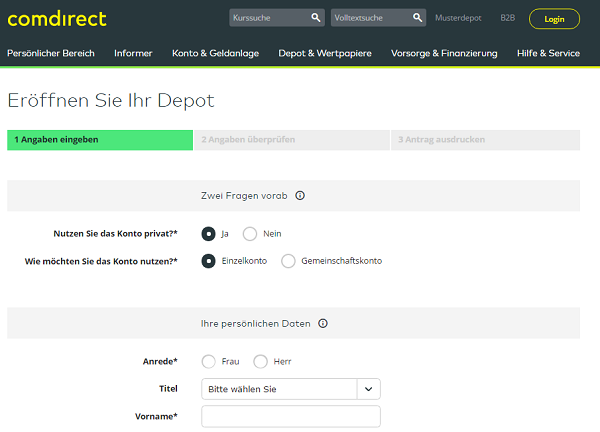This screenshot has height=432, width=600.
Task: Click the comdirect logo
Action: click(x=57, y=19)
